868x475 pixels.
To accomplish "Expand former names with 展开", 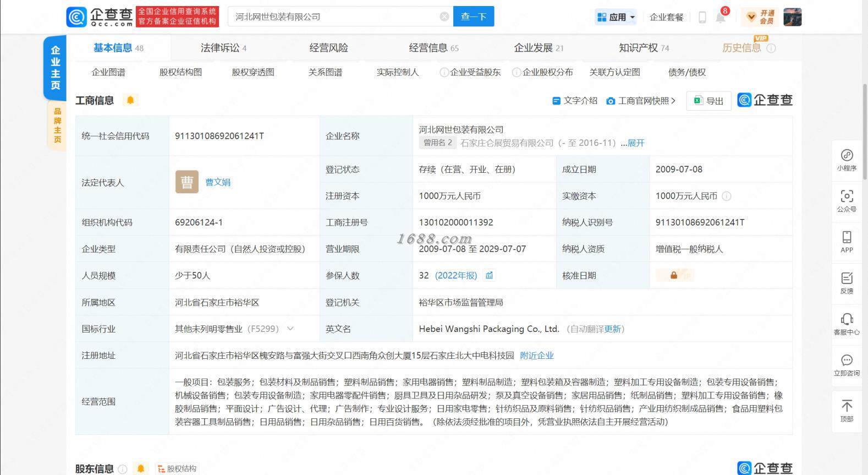I will click(x=636, y=143).
